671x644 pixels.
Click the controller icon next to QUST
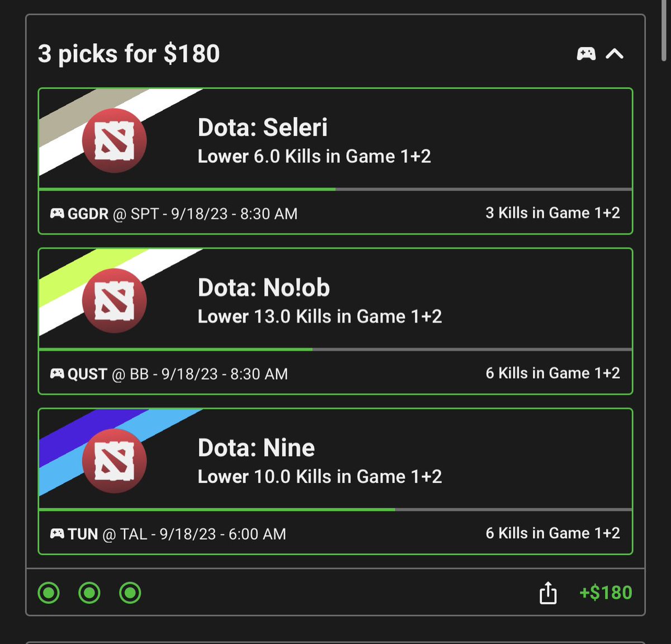coord(57,373)
